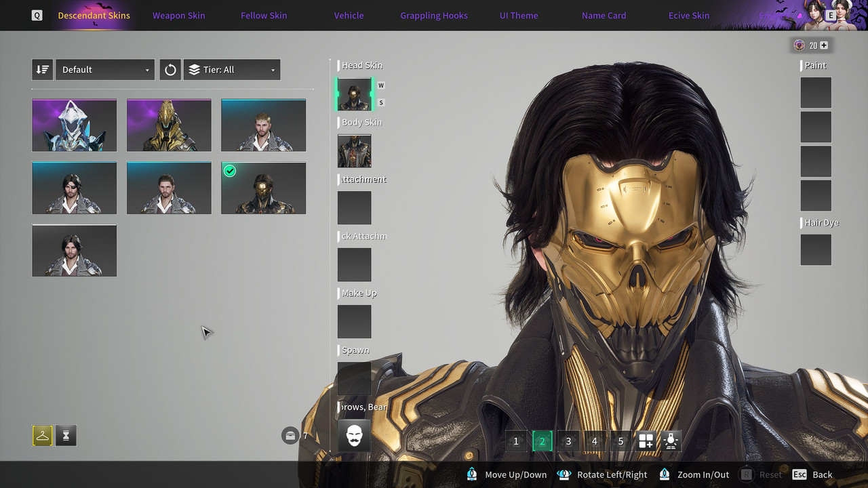The height and width of the screenshot is (488, 868).
Task: Click the Rotate Left/Right mouse icon
Action: click(x=564, y=474)
